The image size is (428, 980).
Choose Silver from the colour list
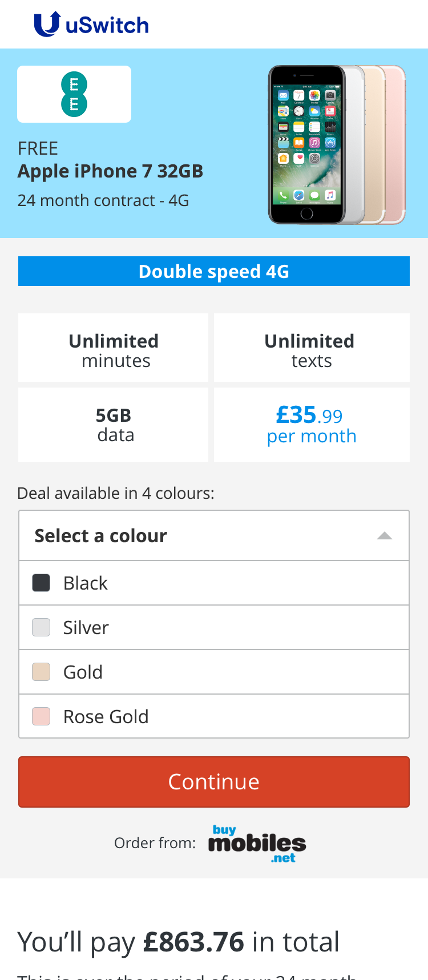214,628
